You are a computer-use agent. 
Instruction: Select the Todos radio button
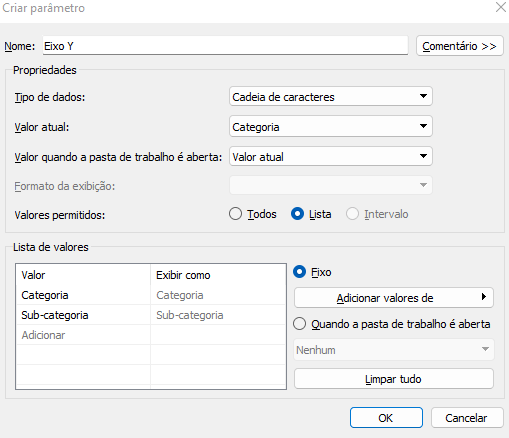(x=235, y=214)
